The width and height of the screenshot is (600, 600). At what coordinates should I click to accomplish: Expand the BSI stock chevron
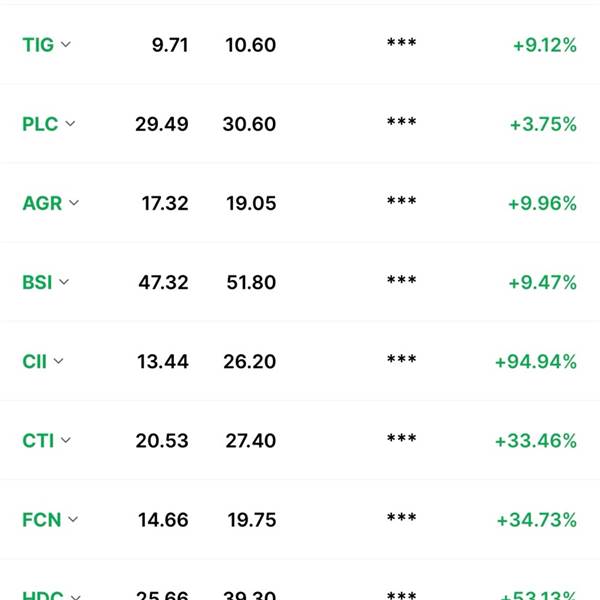tap(64, 282)
